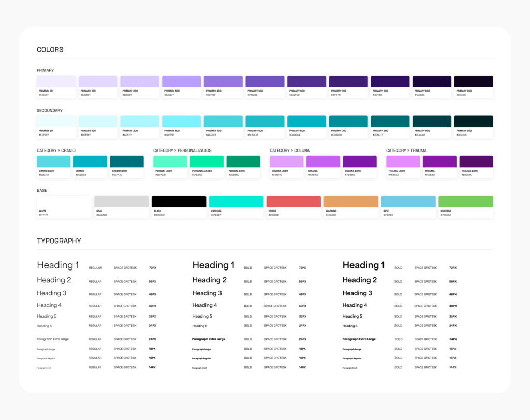Select the purple Primary 500 swatch
This screenshot has width=530, height=420.
264,81
